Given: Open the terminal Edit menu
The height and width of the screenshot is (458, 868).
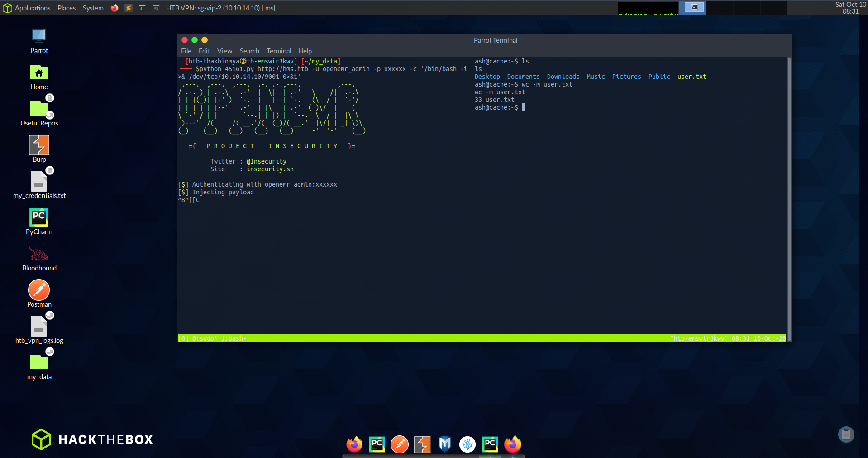Looking at the screenshot, I should 204,51.
